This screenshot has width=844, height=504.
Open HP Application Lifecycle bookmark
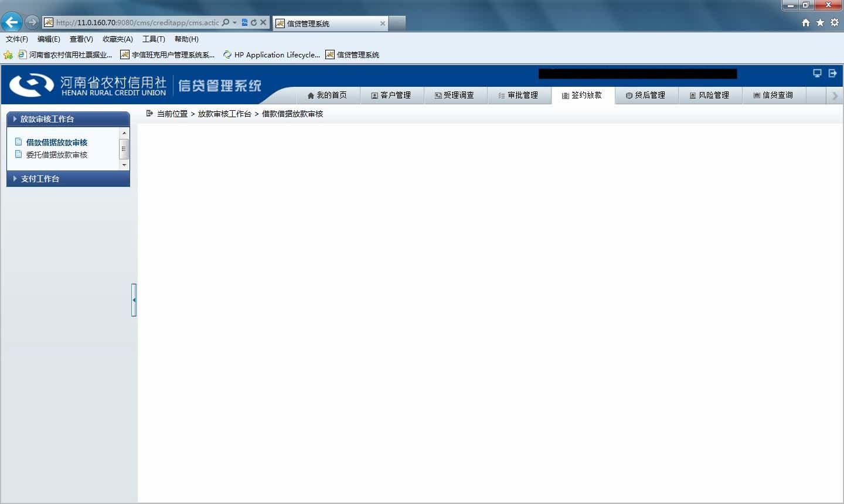271,55
